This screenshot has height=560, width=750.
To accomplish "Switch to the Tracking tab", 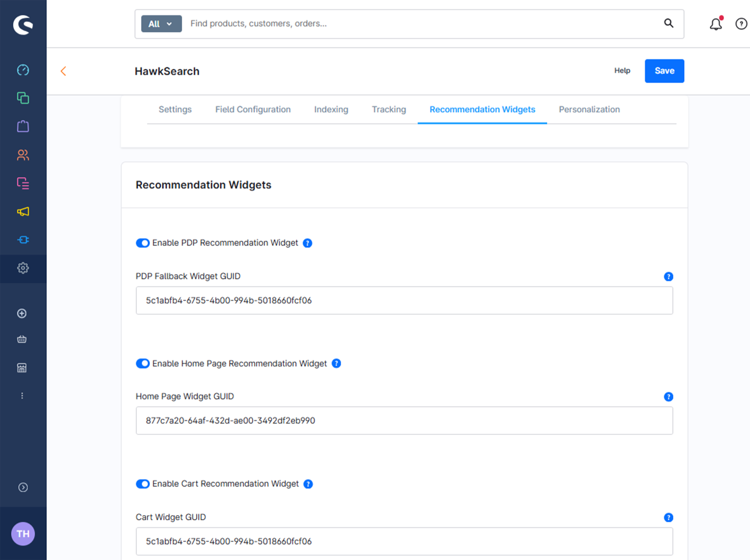I will [389, 110].
